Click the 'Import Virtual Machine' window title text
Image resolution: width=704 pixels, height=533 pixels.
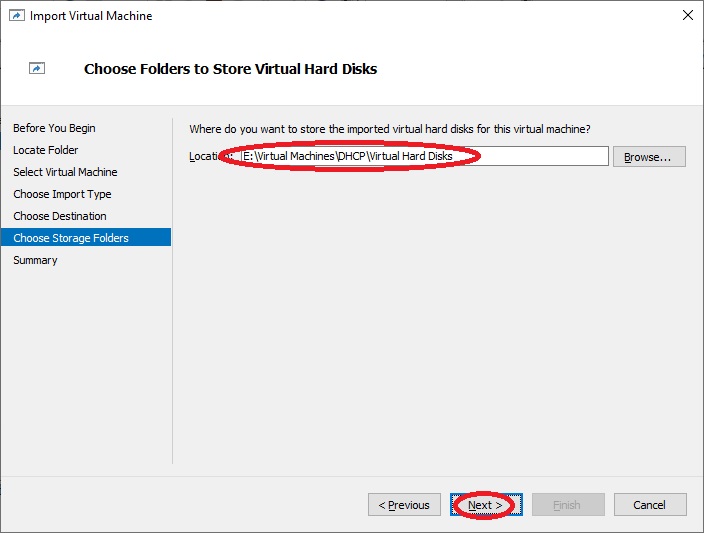(x=91, y=16)
